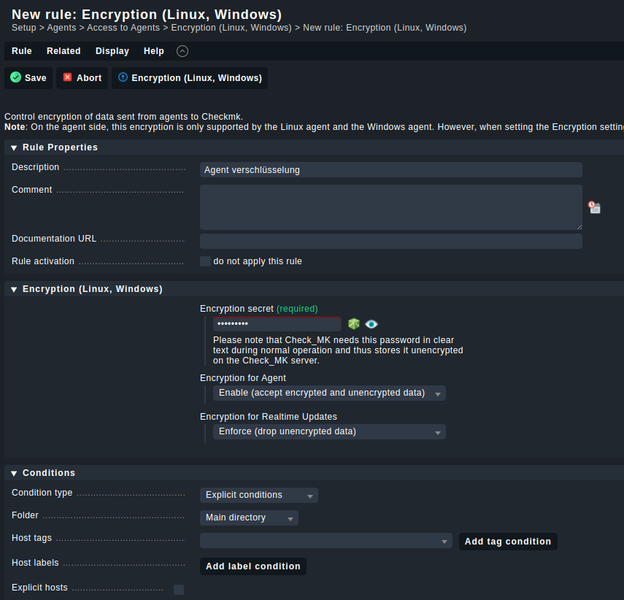
Task: Open the Encryption for Realtime Updates dropdown
Action: point(329,432)
